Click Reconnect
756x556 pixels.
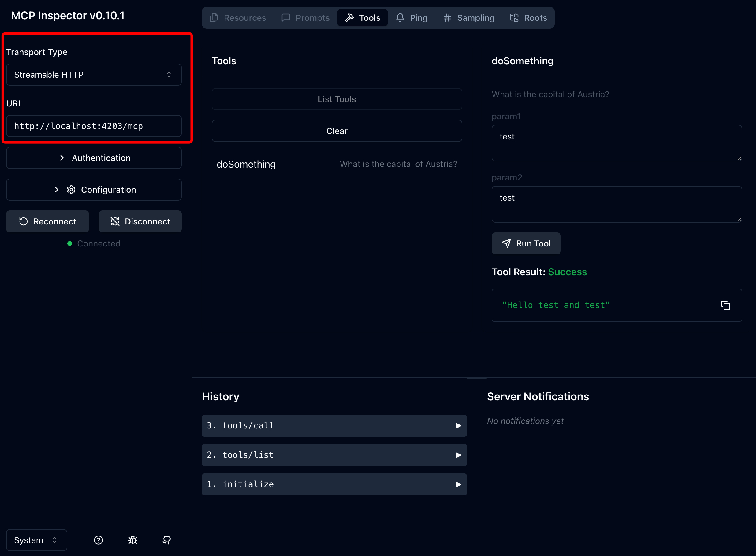pyautogui.click(x=47, y=221)
